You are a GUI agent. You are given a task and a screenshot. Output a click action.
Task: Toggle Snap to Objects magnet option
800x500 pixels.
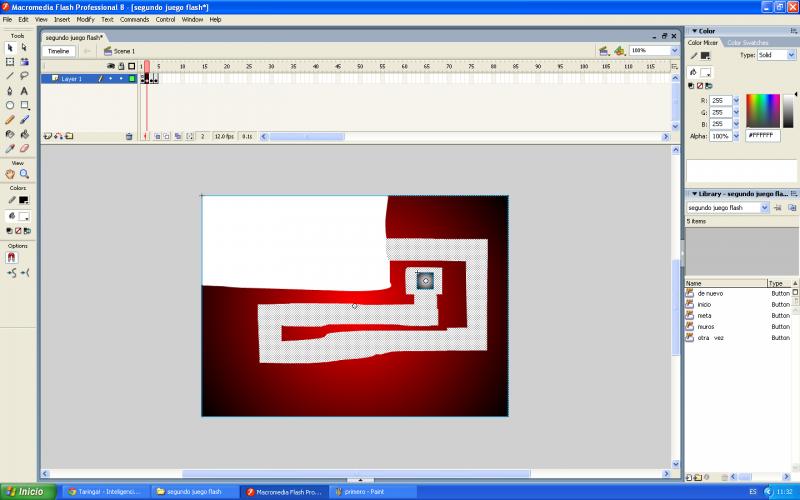(x=11, y=258)
